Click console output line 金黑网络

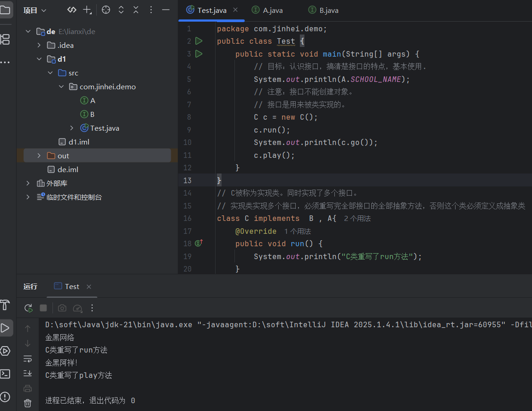60,337
